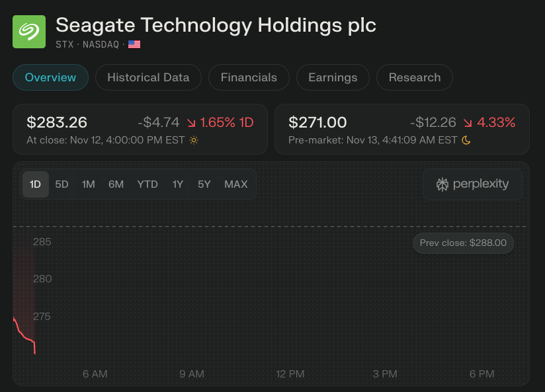Click the green Seagate logo icon
Image resolution: width=545 pixels, height=392 pixels.
pyautogui.click(x=29, y=31)
